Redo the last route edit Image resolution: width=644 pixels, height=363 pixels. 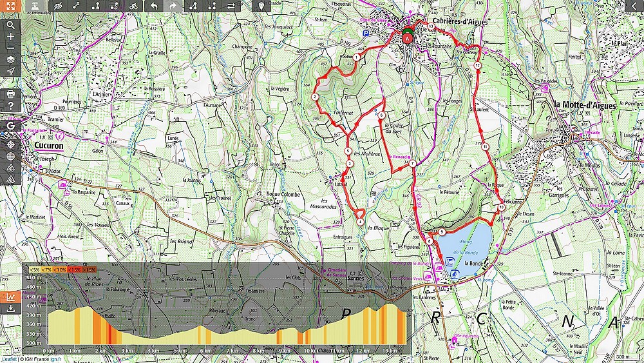coord(173,6)
